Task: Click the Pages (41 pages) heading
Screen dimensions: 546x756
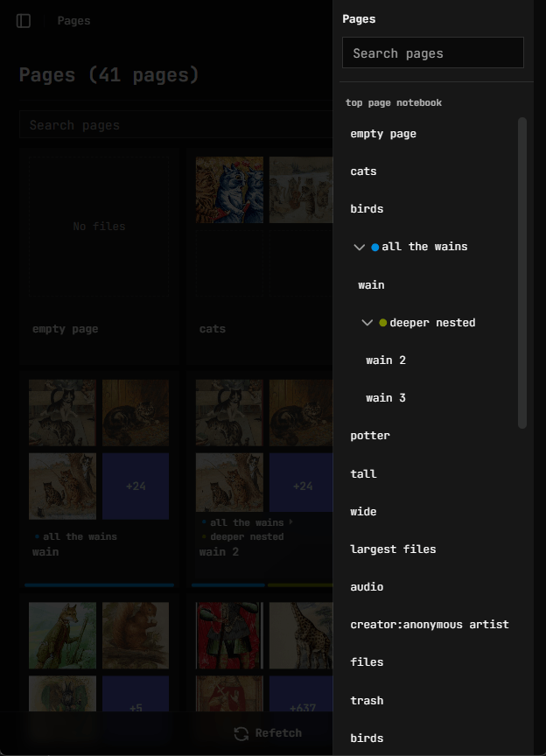Action: tap(109, 75)
